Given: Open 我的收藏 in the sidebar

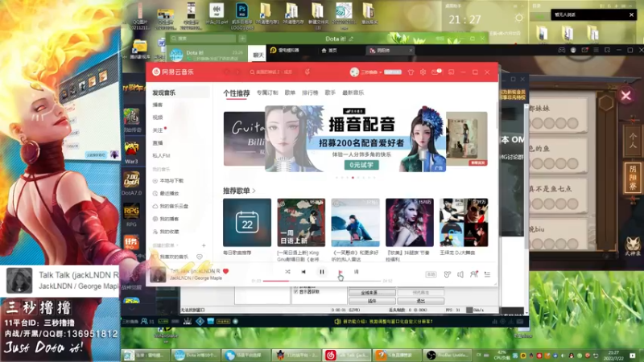Looking at the screenshot, I should click(x=166, y=232).
